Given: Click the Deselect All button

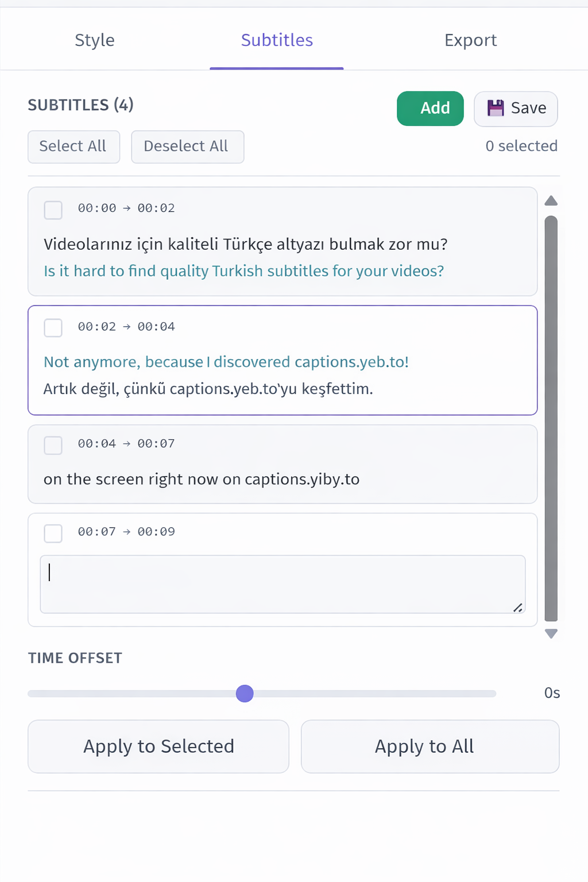Looking at the screenshot, I should point(187,147).
